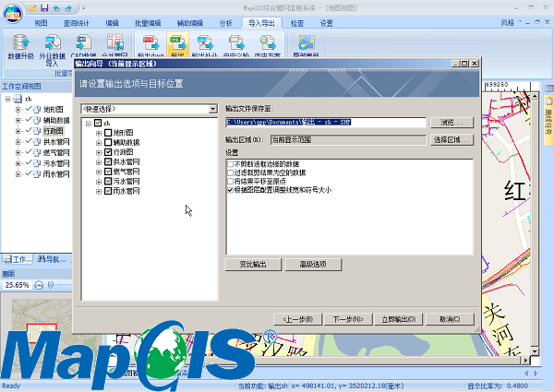The width and height of the screenshot is (554, 392).
Task: Expand 雨水管网 node in export dialog tree
Action: pos(99,191)
